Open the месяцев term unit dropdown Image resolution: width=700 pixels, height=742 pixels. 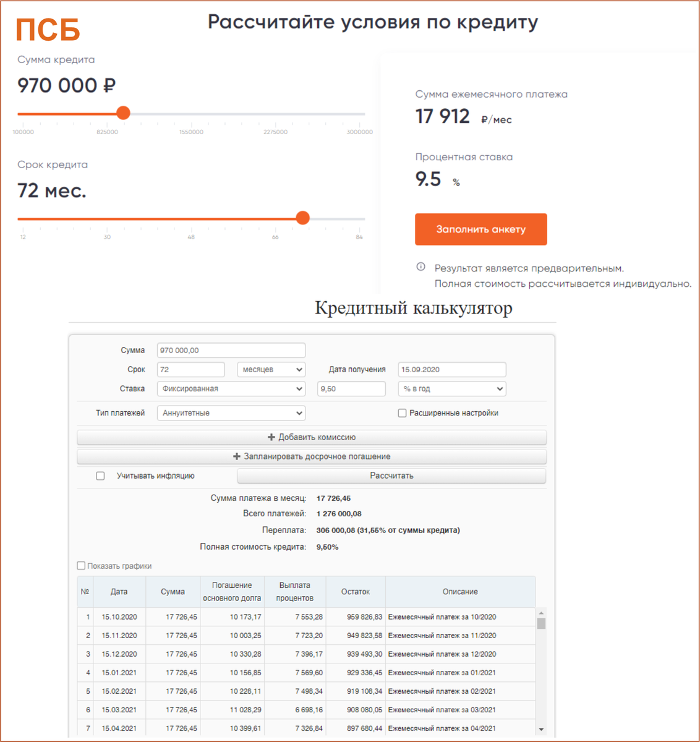(272, 370)
